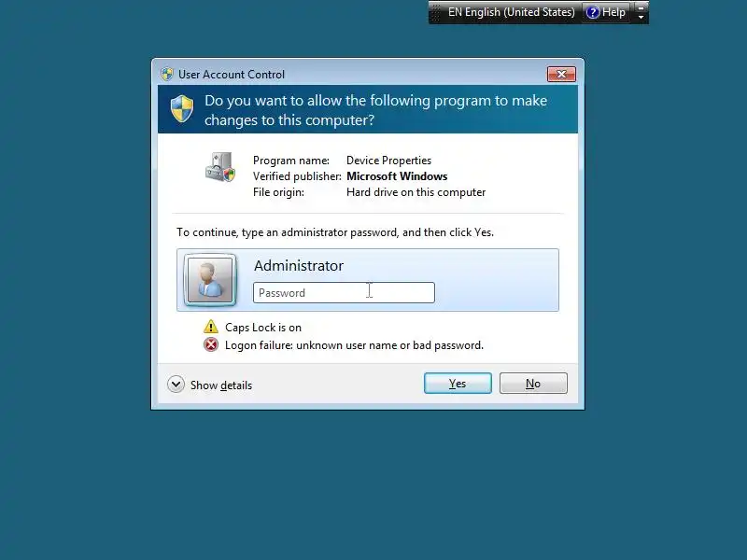Screen dimensions: 747x560
Task: Click the large security shield icon
Action: point(182,108)
